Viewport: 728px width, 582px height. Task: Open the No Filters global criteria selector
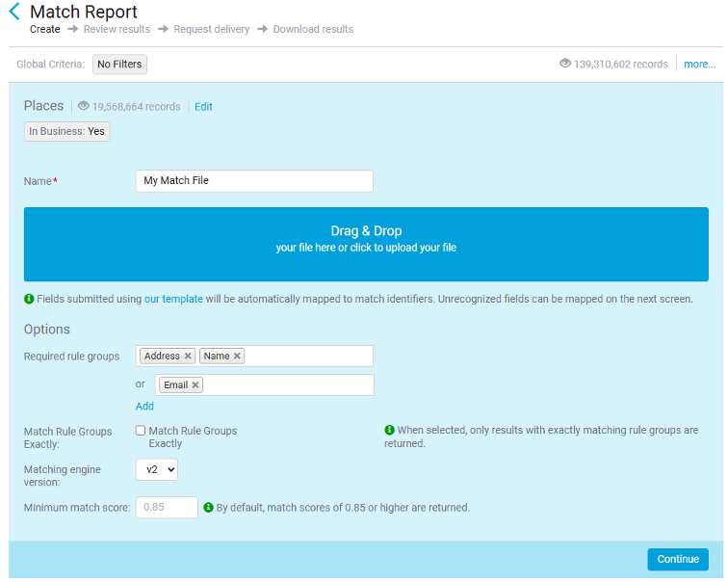[119, 65]
